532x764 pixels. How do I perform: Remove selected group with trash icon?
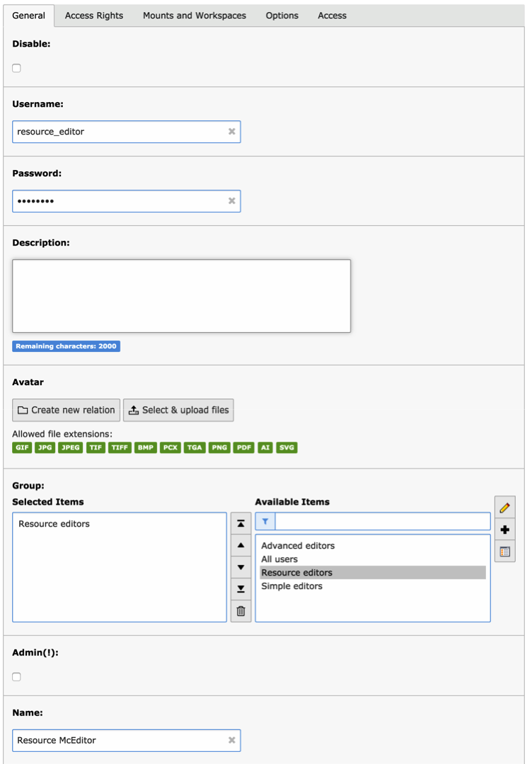tap(241, 611)
